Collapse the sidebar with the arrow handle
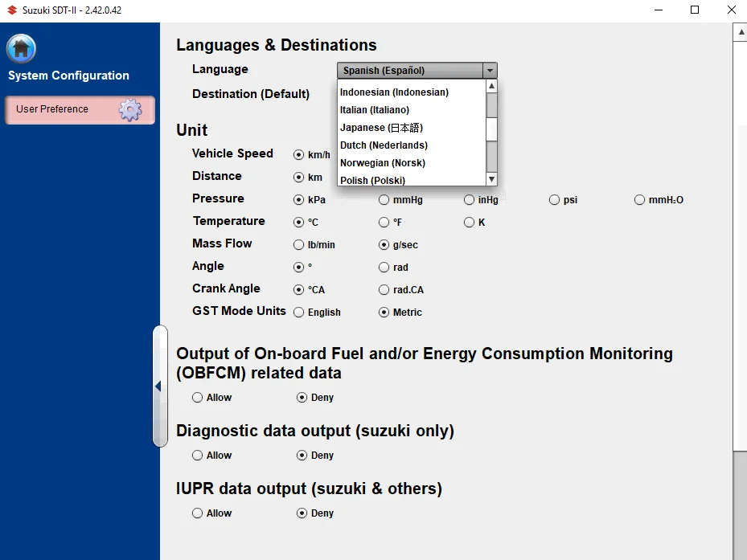This screenshot has width=747, height=560. pyautogui.click(x=158, y=386)
